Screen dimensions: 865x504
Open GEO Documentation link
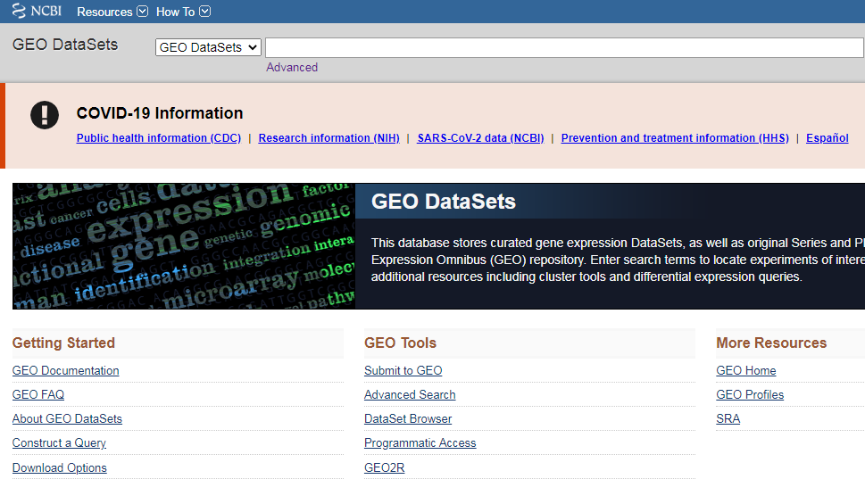point(65,370)
